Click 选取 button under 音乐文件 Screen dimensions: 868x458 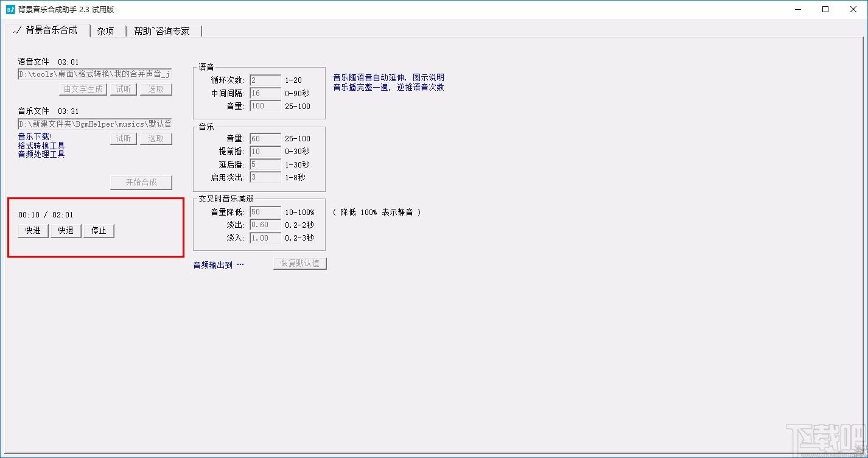point(156,138)
